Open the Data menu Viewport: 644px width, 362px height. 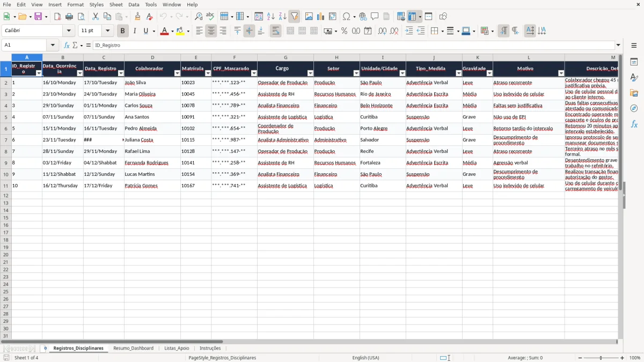pos(134,4)
